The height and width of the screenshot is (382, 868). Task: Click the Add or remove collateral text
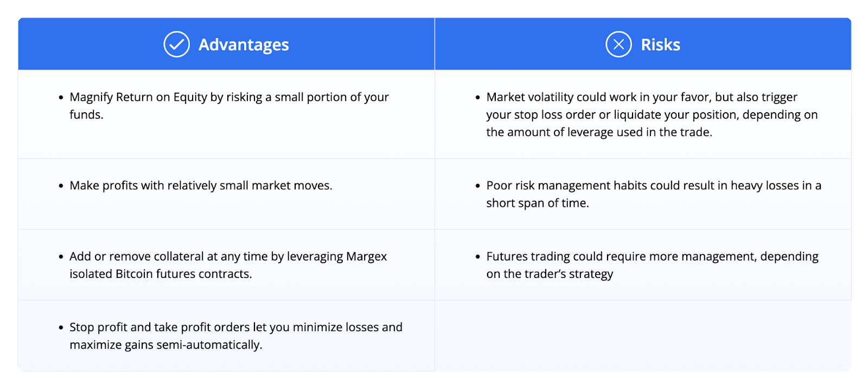tap(228, 265)
